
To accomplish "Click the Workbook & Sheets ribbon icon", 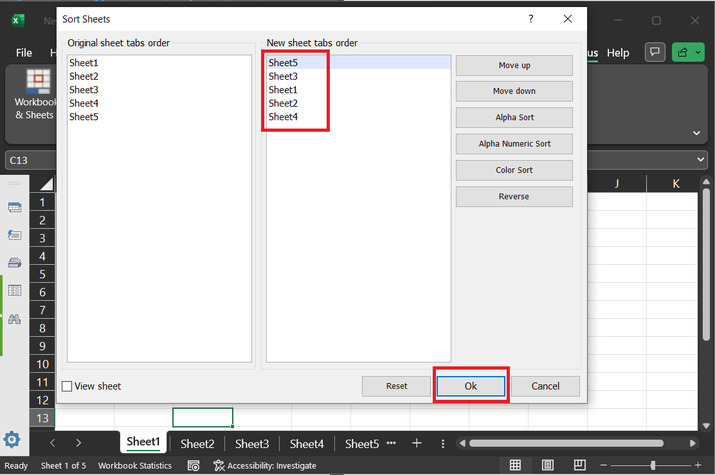I will coord(38,81).
